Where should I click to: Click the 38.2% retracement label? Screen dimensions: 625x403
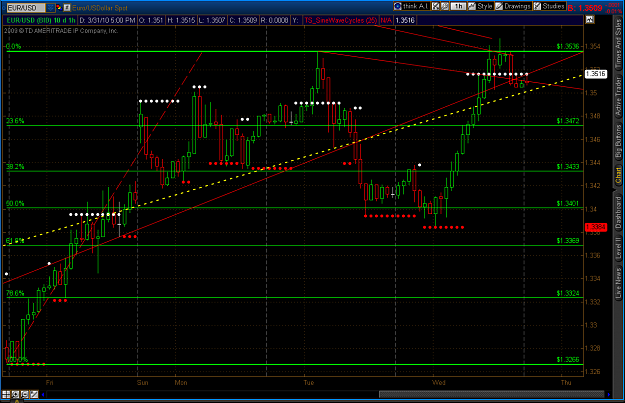click(x=15, y=167)
